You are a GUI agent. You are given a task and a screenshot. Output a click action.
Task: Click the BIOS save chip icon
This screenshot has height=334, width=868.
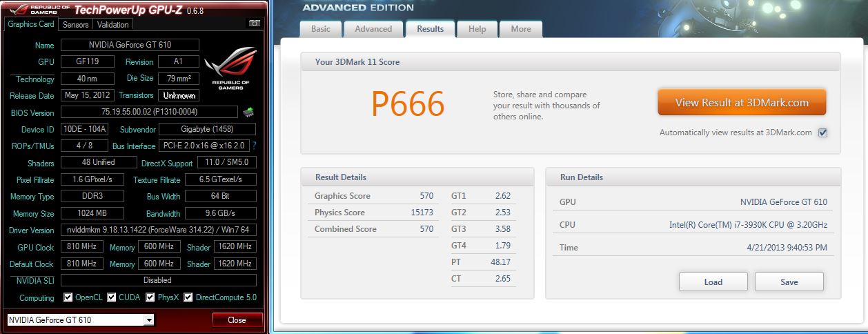pos(248,112)
